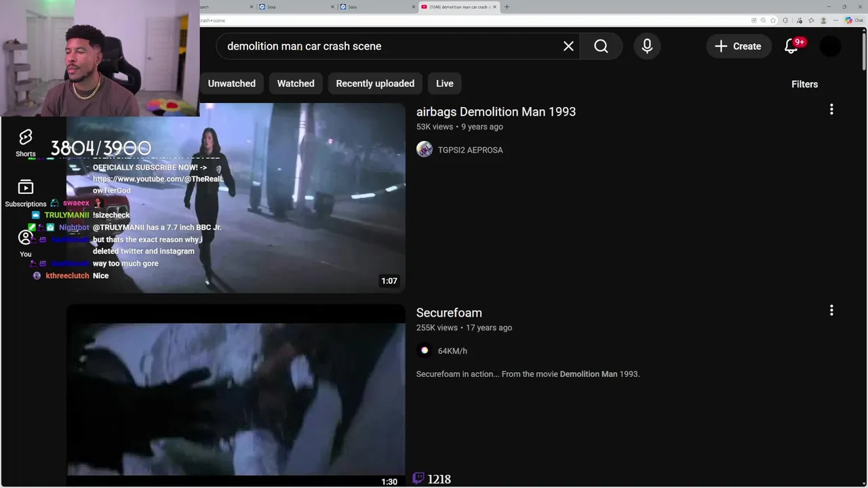Click the bookmark star in address bar
Image resolution: width=868 pixels, height=488 pixels.
(773, 20)
